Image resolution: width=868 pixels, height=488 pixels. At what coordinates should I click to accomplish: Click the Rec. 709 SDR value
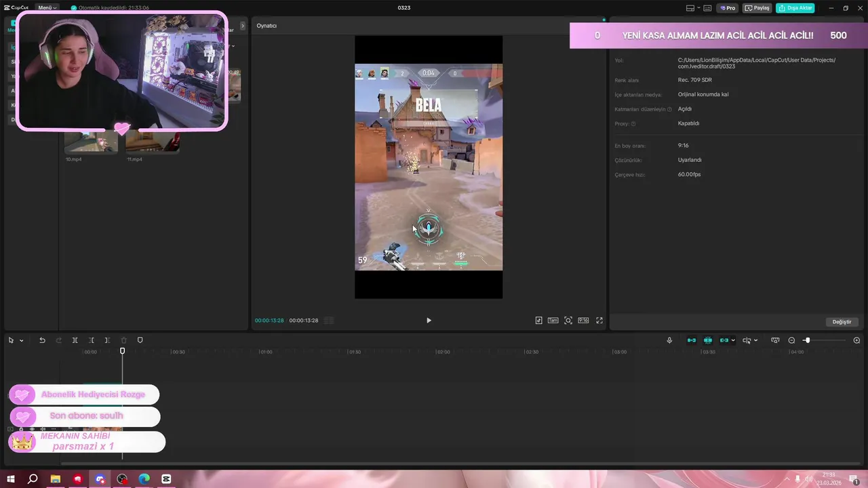click(x=694, y=80)
